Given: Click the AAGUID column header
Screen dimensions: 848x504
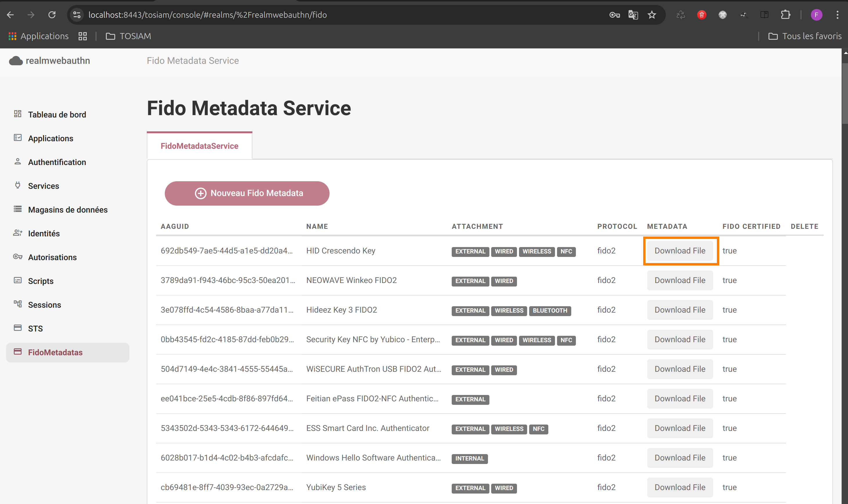Looking at the screenshot, I should click(175, 226).
